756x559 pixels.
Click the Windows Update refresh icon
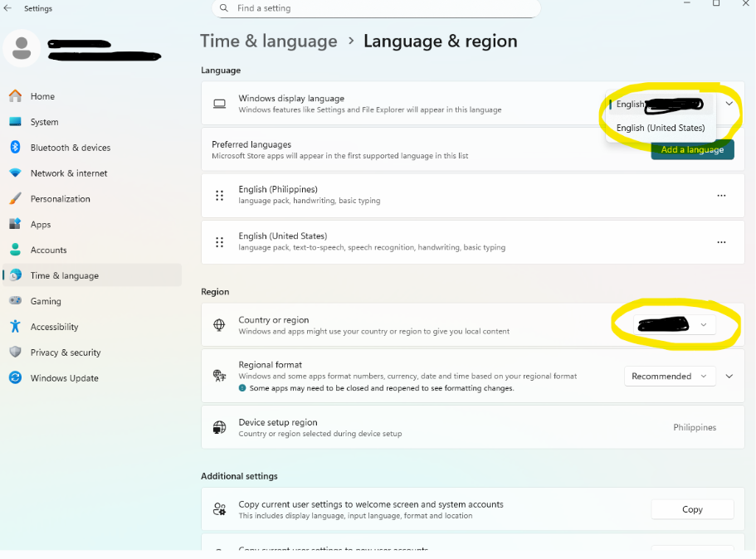pos(16,377)
